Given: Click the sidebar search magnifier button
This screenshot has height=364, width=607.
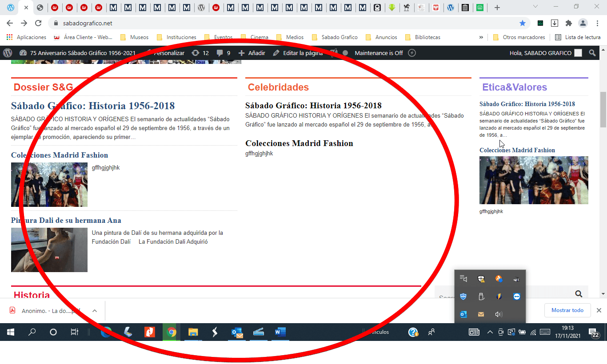Looking at the screenshot, I should pyautogui.click(x=579, y=294).
